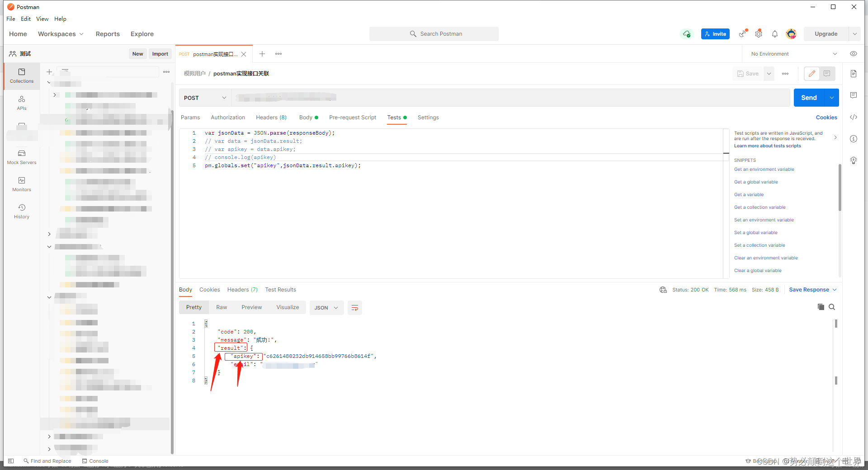Toggle line wrap in response body

[x=355, y=308]
